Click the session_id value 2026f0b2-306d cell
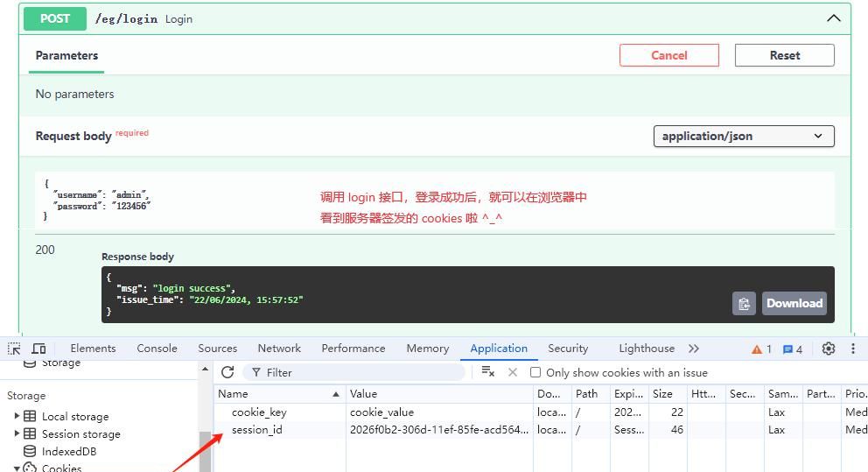Screen dimensions: 868x472 [439, 430]
